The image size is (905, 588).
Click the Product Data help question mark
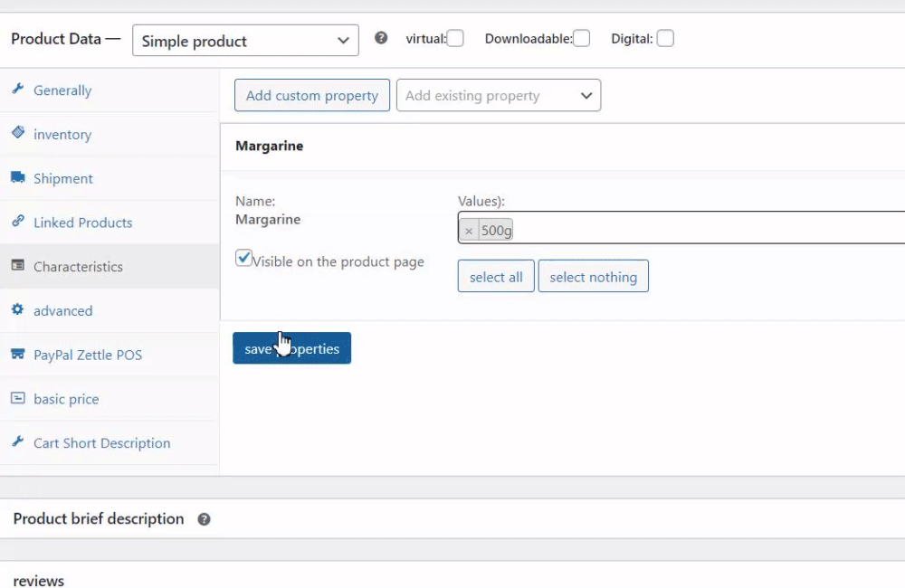[381, 38]
